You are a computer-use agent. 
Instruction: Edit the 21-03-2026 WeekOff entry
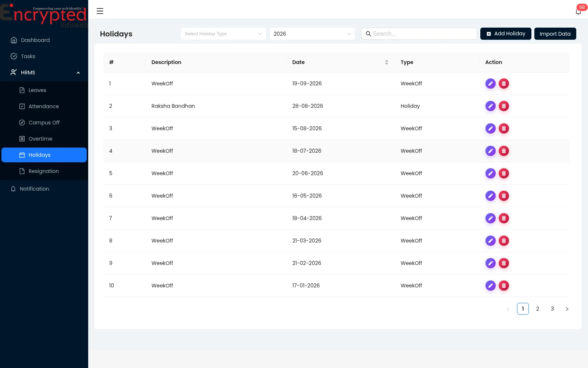[491, 241]
